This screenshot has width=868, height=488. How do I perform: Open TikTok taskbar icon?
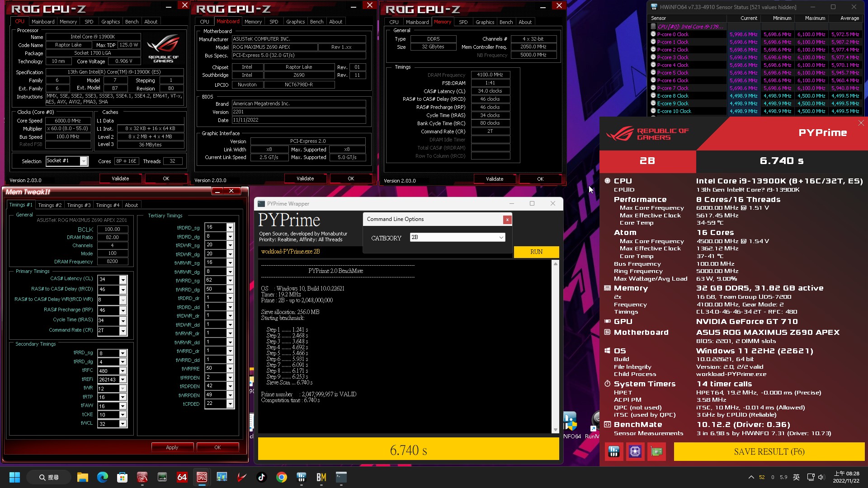[x=261, y=477]
